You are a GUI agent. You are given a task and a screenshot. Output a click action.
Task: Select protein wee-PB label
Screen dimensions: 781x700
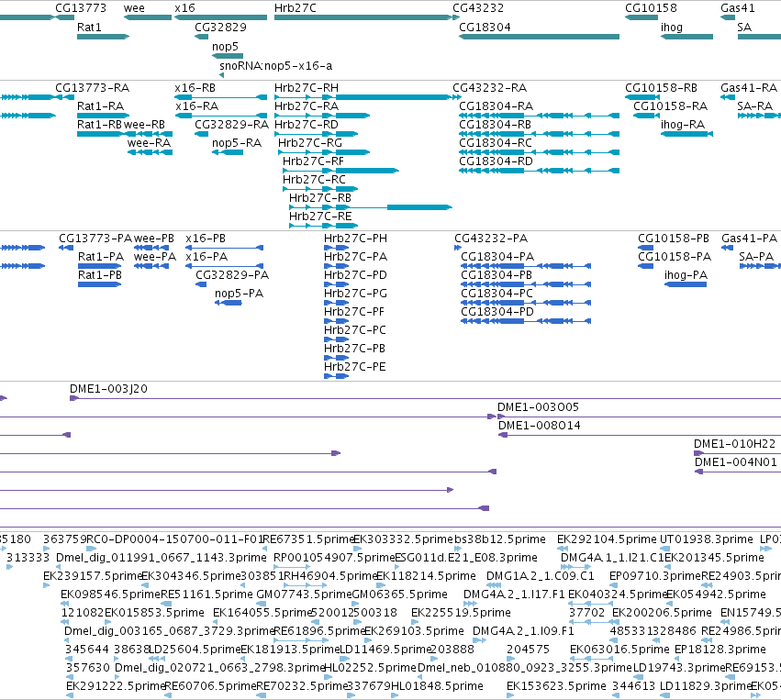[x=154, y=239]
